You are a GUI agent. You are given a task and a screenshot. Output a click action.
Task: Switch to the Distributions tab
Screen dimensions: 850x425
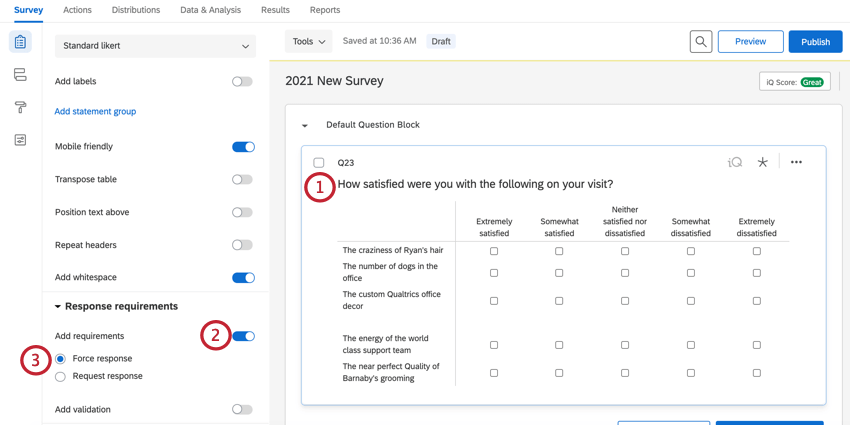coord(136,10)
